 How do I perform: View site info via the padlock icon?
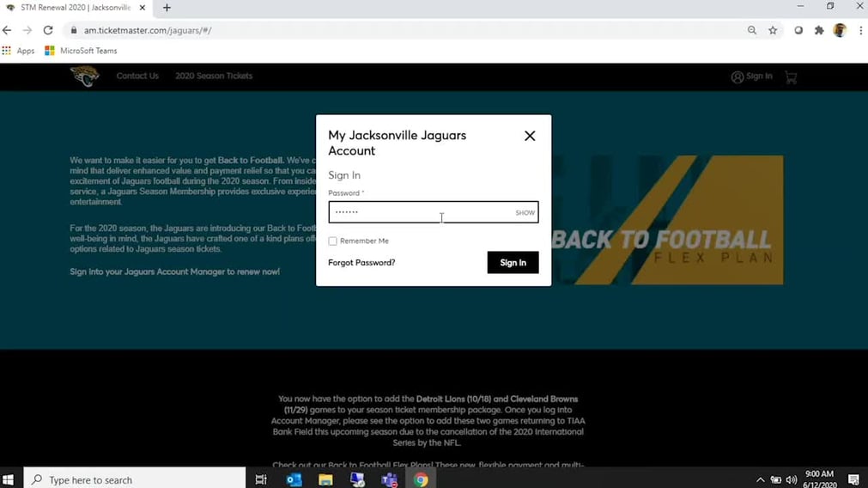(74, 30)
